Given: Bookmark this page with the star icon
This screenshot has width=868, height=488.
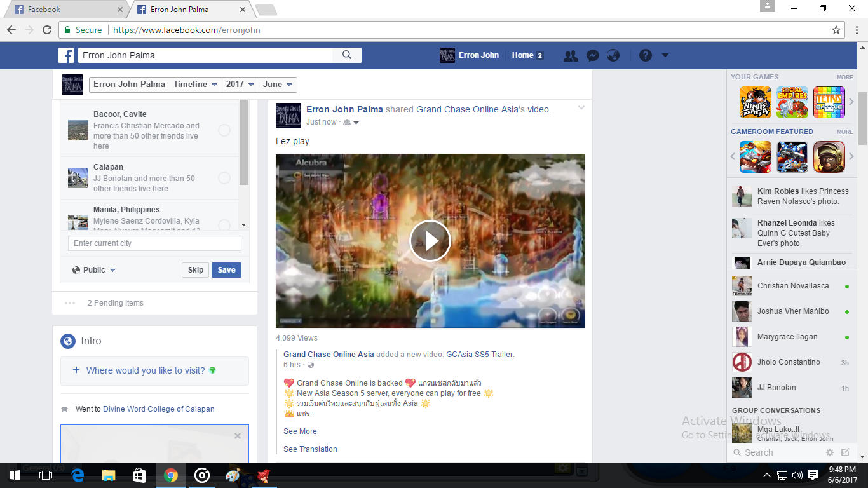Looking at the screenshot, I should pyautogui.click(x=836, y=30).
